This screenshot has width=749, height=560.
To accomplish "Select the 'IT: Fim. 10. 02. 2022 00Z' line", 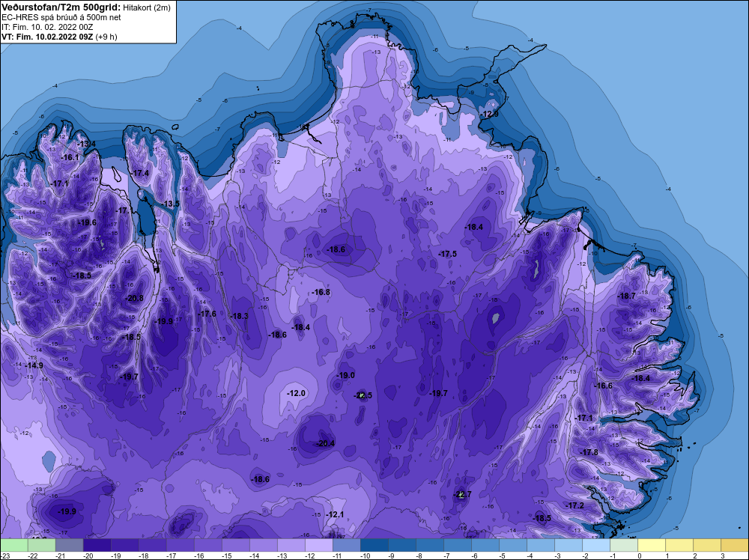I will coord(47,27).
